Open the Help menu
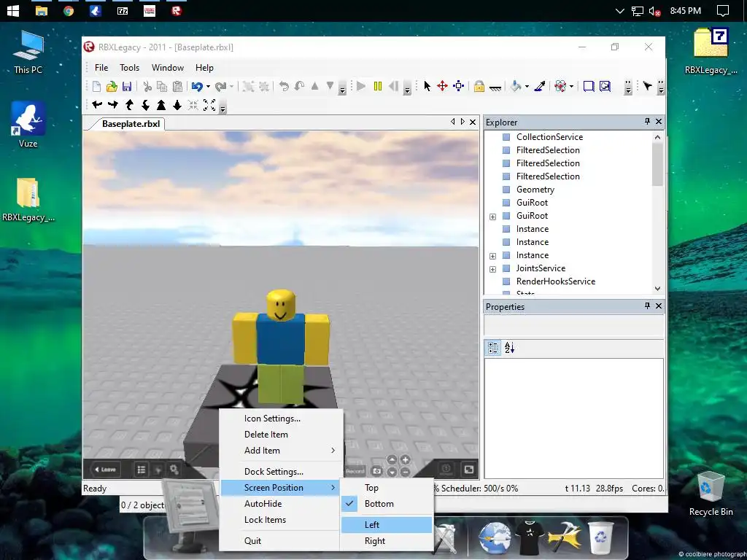The height and width of the screenshot is (560, 747). coord(204,68)
